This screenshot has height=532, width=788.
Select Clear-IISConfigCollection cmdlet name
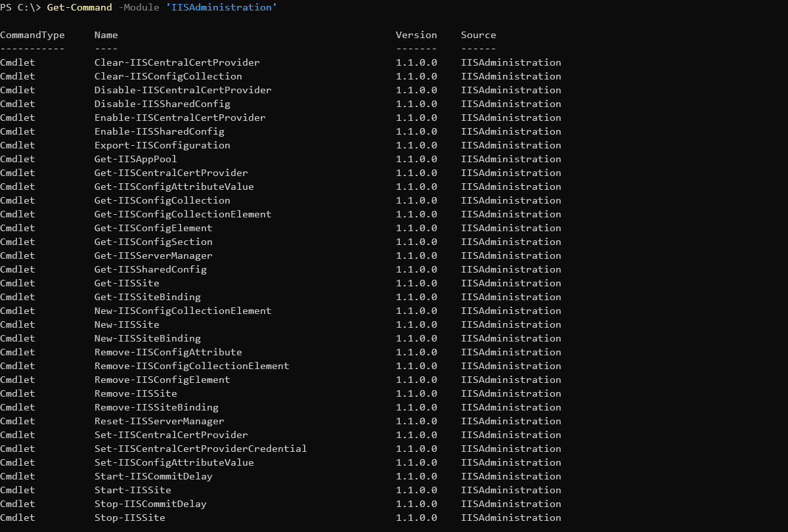[x=168, y=76]
